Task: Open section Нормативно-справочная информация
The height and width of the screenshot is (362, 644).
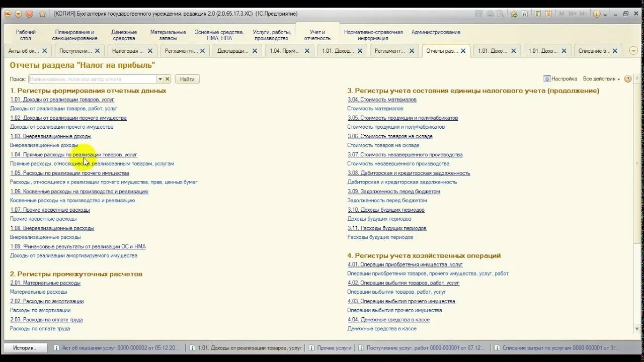Action: tap(373, 35)
